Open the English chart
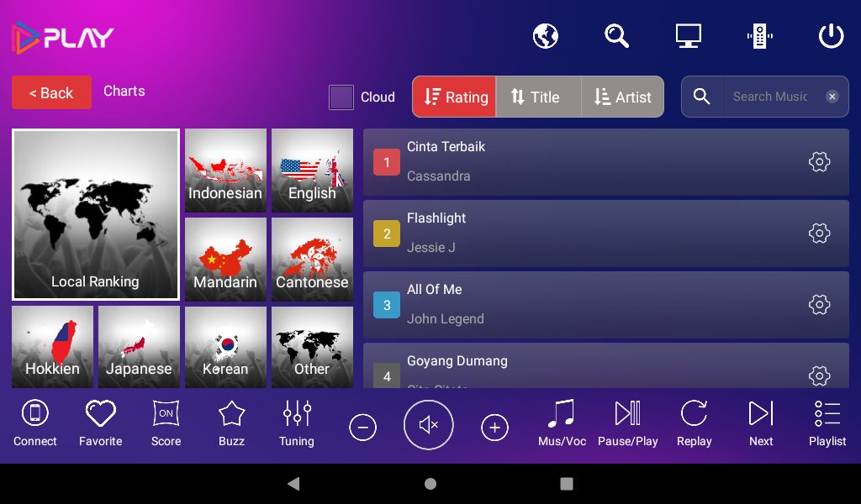 tap(312, 171)
